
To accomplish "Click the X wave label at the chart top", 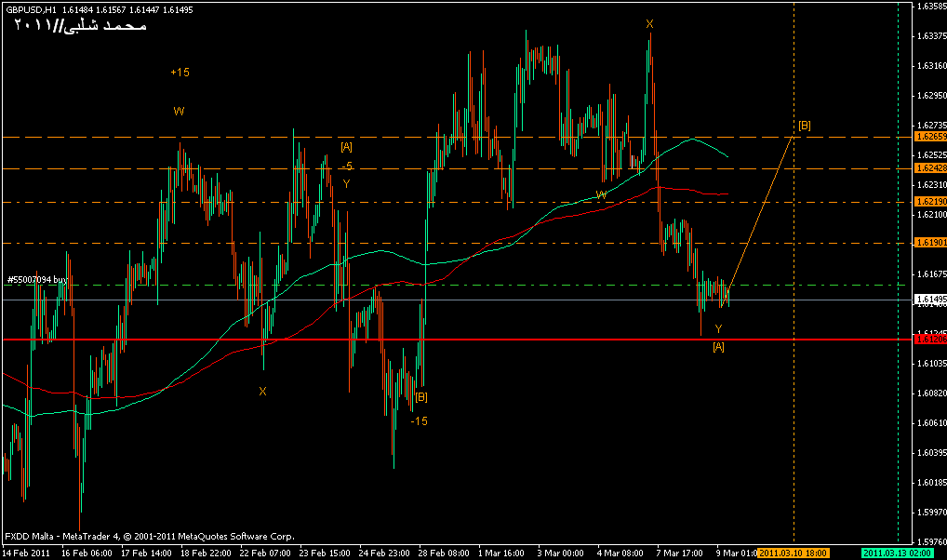I will pos(649,24).
